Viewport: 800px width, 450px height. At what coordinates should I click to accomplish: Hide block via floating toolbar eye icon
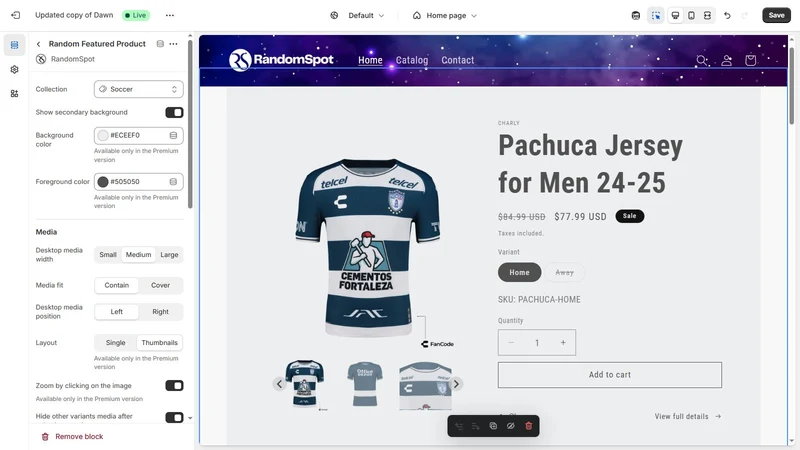pos(511,426)
